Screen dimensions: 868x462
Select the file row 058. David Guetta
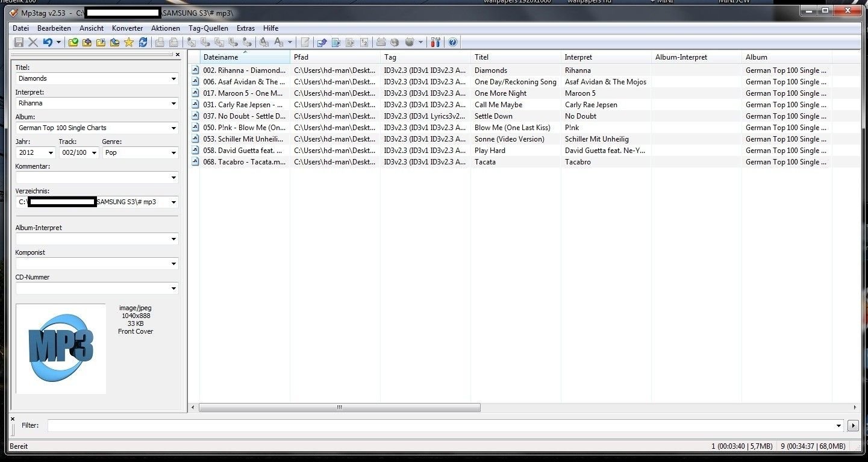[524, 151]
